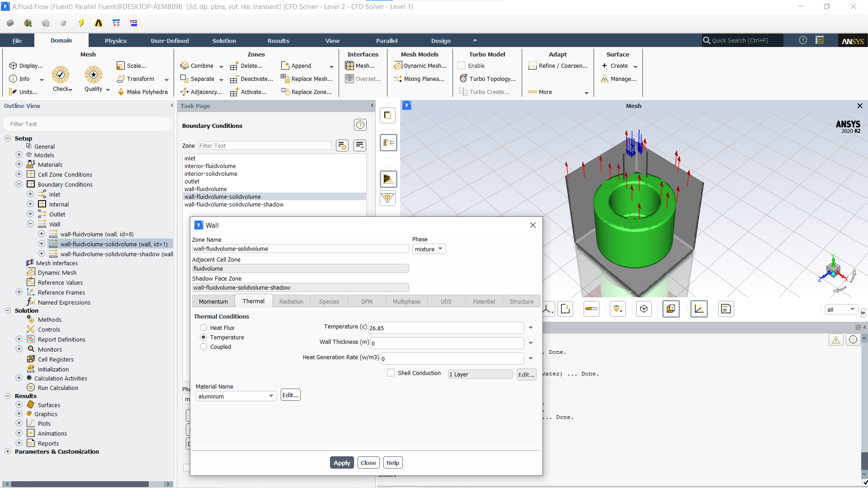This screenshot has height=488, width=868.
Task: Open the Phase mixture dropdown
Action: click(x=429, y=249)
